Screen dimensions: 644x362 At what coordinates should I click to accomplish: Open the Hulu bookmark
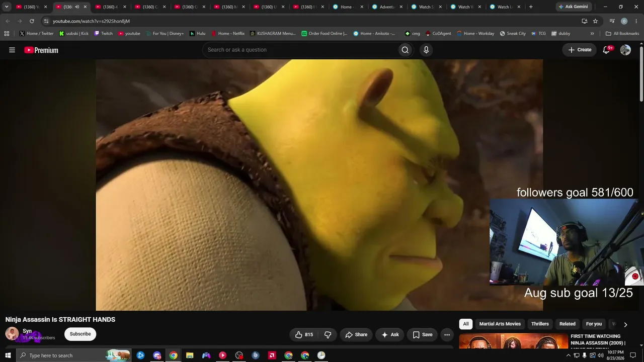click(197, 34)
